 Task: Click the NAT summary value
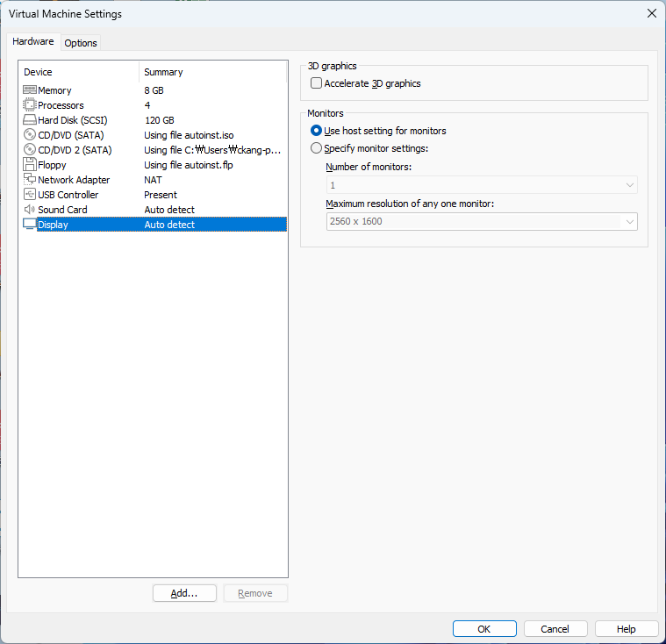(153, 180)
